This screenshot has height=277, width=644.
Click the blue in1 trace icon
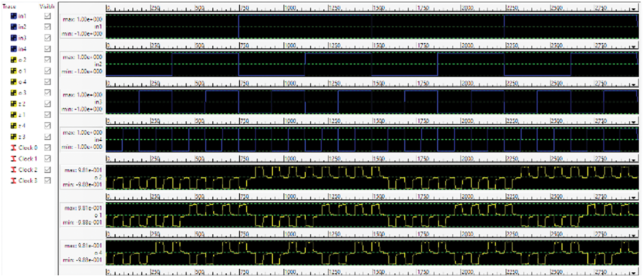(14, 16)
